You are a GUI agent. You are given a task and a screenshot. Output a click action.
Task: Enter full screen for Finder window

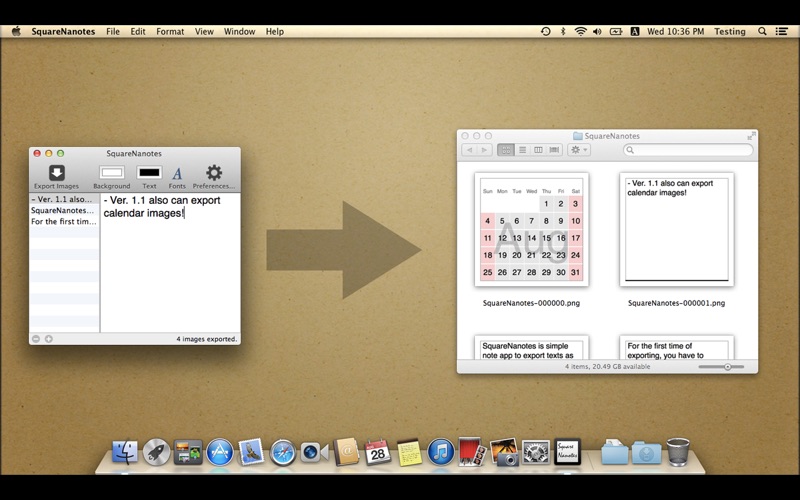coord(751,136)
